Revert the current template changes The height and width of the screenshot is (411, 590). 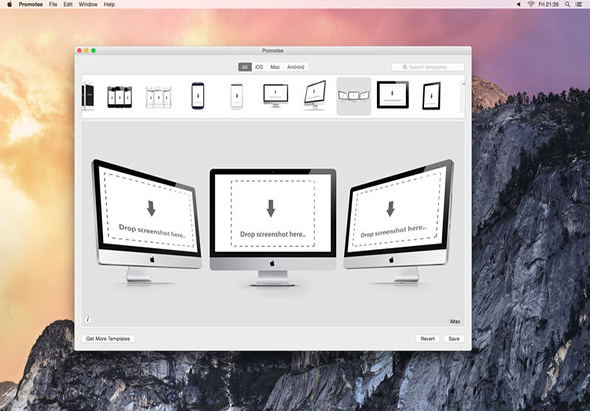[x=427, y=339]
